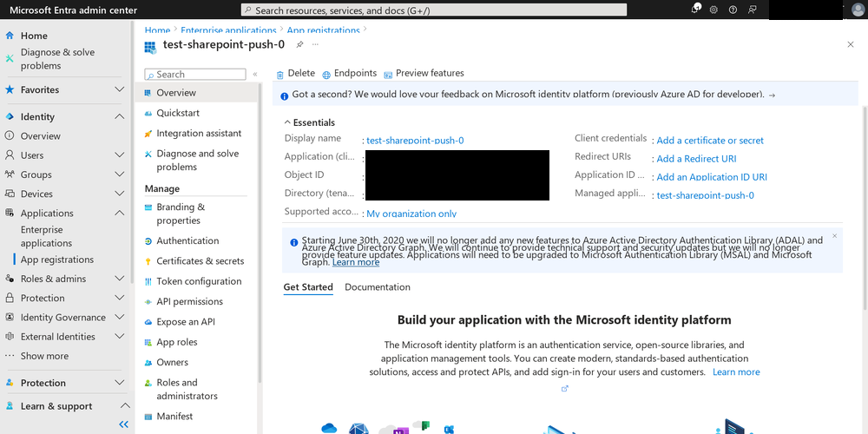Image resolution: width=868 pixels, height=434 pixels.
Task: Click the Delete trash icon
Action: pos(280,75)
